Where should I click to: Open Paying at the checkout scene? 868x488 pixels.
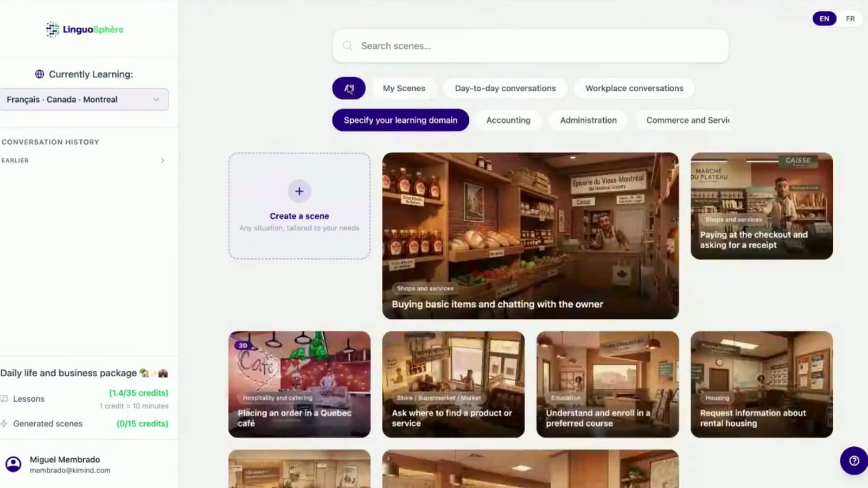coord(762,206)
